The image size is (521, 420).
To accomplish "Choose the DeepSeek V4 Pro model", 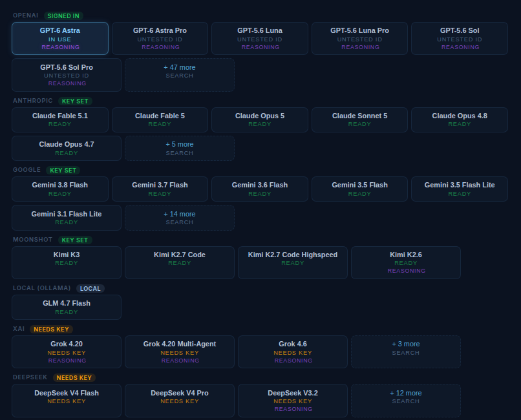I will pos(180,401).
